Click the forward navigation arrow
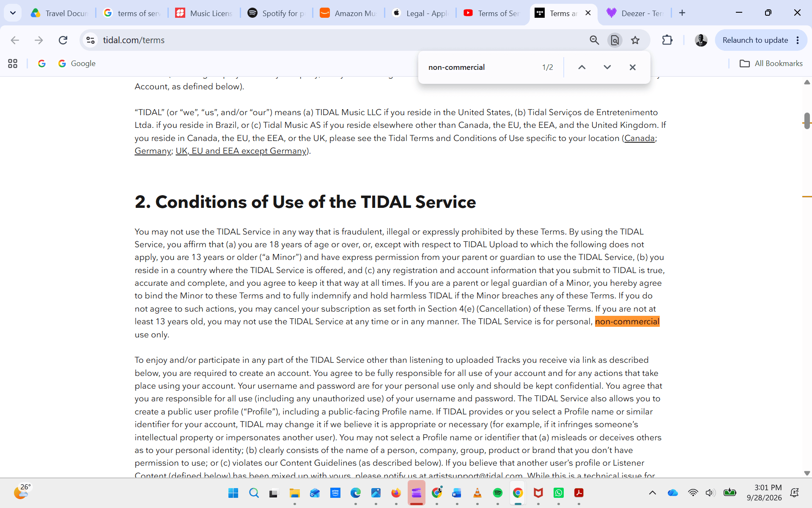 [x=39, y=40]
